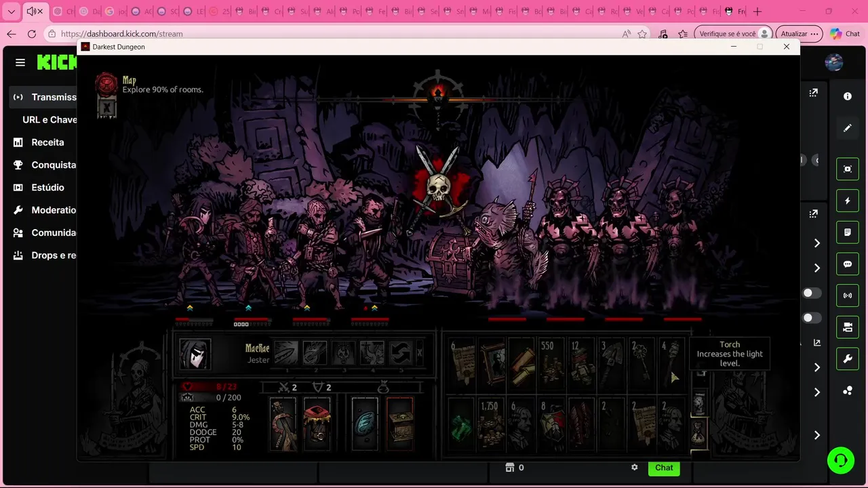The width and height of the screenshot is (868, 488).
Task: Open Transmissão in Kick sidebar
Action: pyautogui.click(x=45, y=97)
